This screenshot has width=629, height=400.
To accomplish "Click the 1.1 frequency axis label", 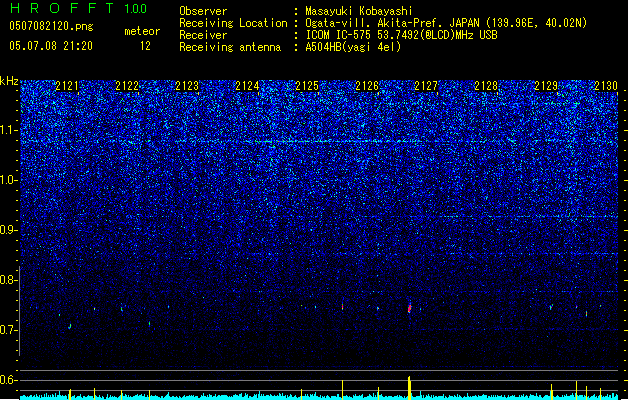I will point(8,130).
